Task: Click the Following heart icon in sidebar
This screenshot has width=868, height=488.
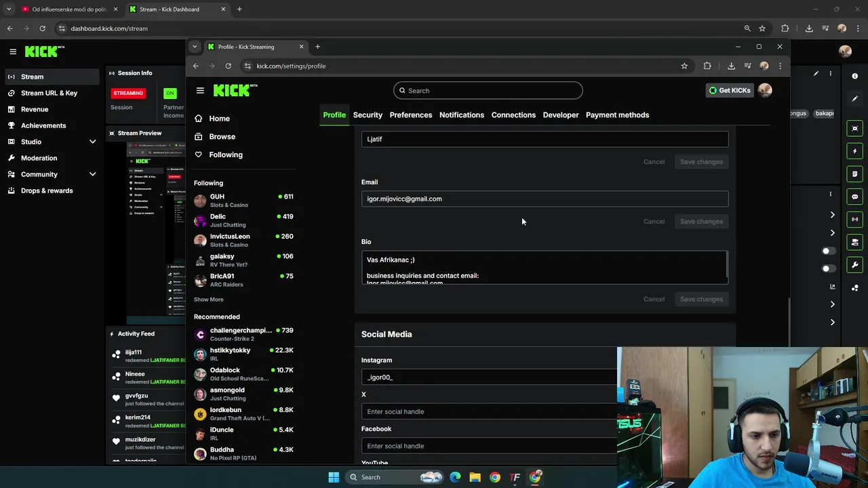Action: pos(198,155)
